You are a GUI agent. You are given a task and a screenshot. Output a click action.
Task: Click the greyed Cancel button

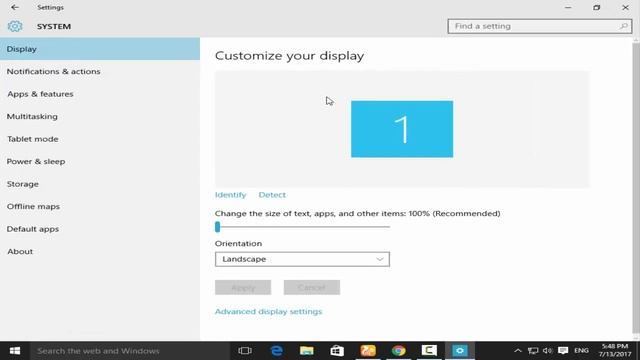coord(312,287)
